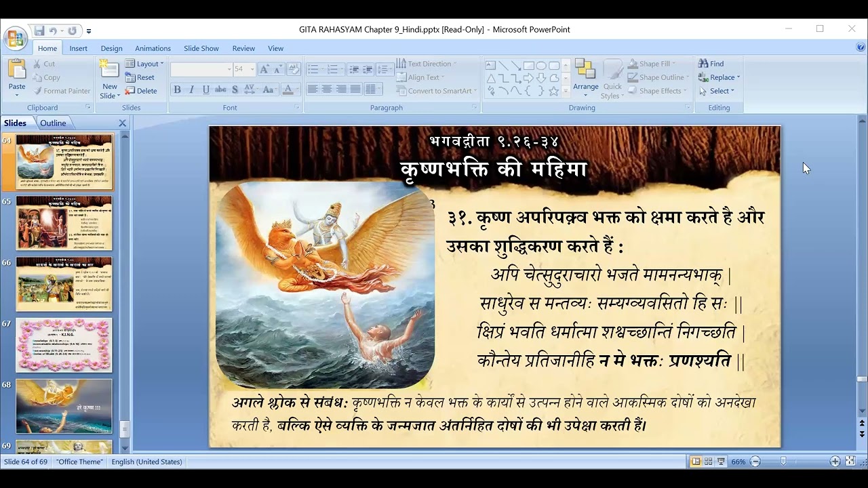
Task: Expand the shapes gallery More arrow
Action: (x=566, y=90)
